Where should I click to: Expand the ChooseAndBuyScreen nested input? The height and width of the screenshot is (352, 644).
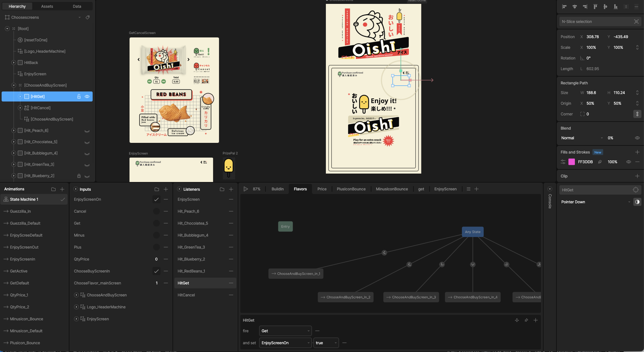pyautogui.click(x=76, y=295)
